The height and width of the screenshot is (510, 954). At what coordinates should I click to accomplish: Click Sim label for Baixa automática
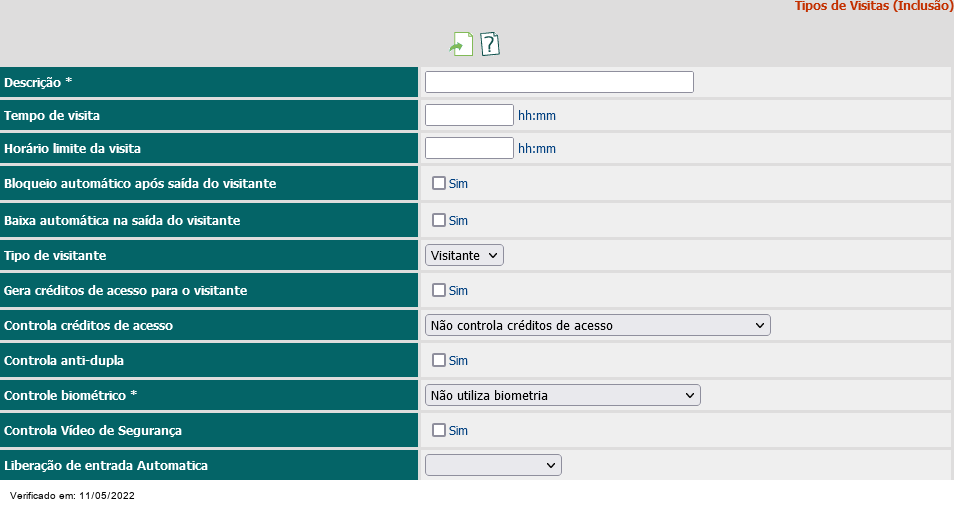pos(458,221)
